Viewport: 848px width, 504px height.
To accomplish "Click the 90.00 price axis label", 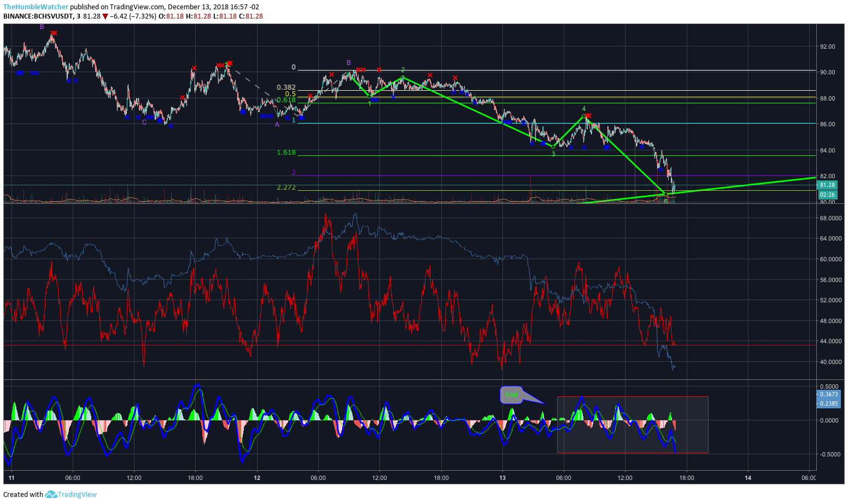I will tap(827, 72).
